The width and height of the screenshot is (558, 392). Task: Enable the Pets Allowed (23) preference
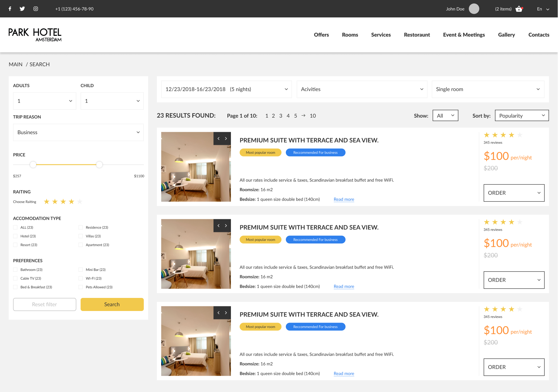pos(81,287)
